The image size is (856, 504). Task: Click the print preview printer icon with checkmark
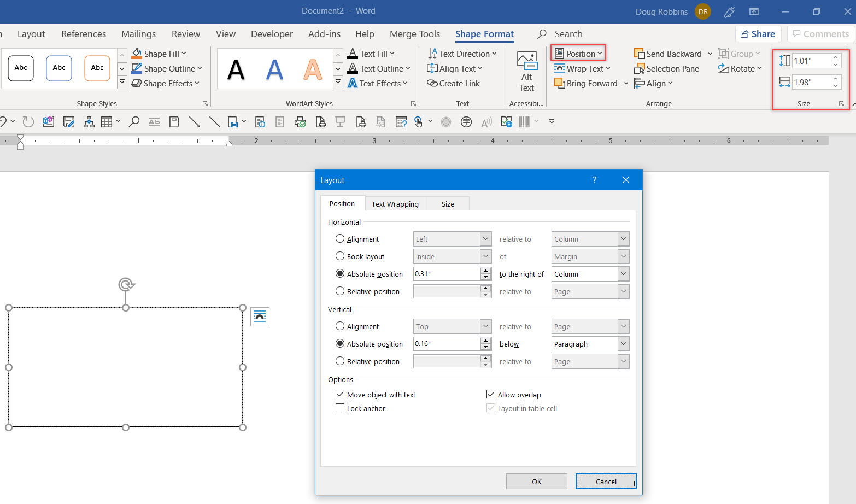click(x=300, y=122)
